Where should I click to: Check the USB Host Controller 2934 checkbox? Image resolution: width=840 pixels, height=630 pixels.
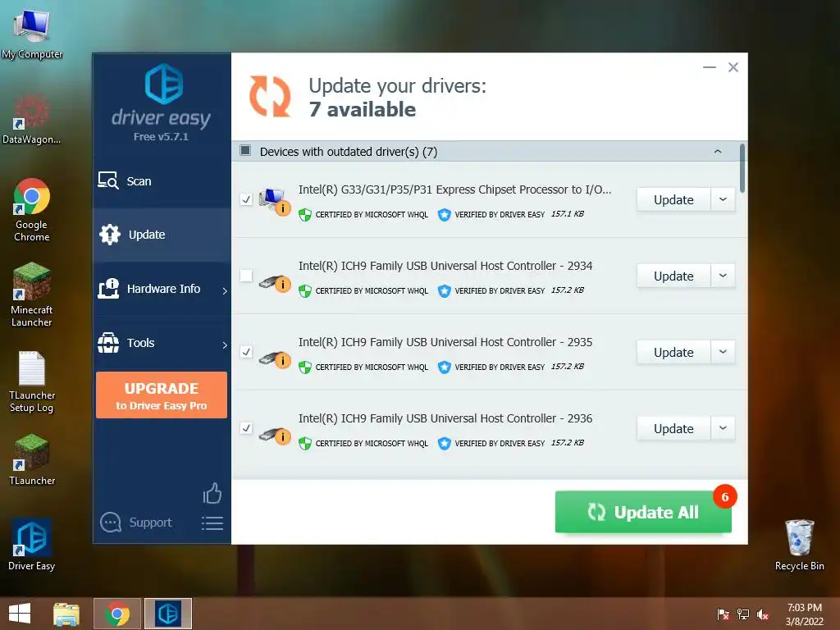pos(246,276)
